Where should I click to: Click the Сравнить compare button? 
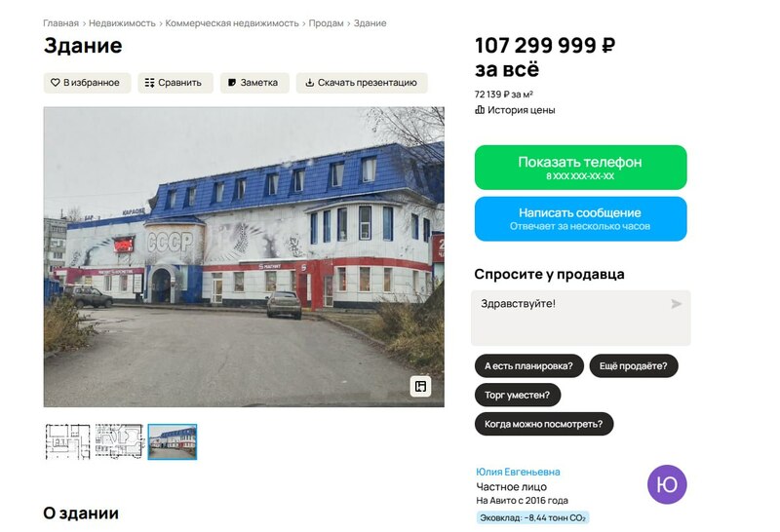coord(175,83)
